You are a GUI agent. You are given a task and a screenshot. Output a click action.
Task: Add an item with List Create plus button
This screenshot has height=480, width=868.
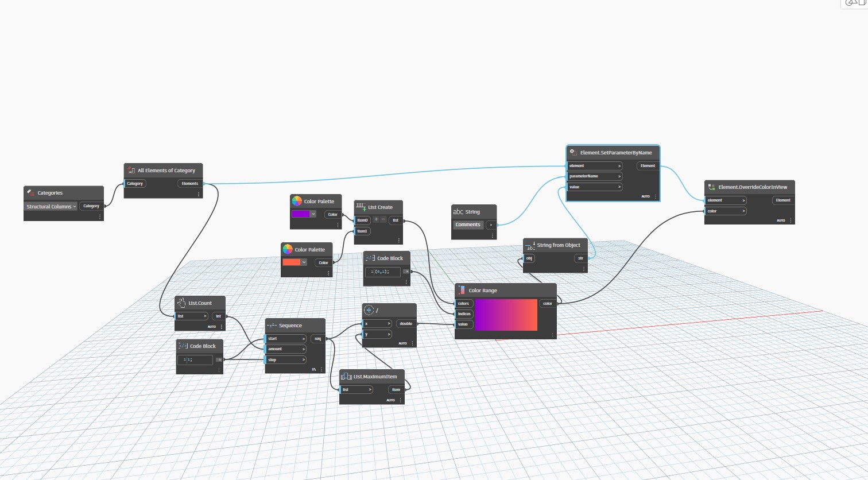(x=376, y=220)
